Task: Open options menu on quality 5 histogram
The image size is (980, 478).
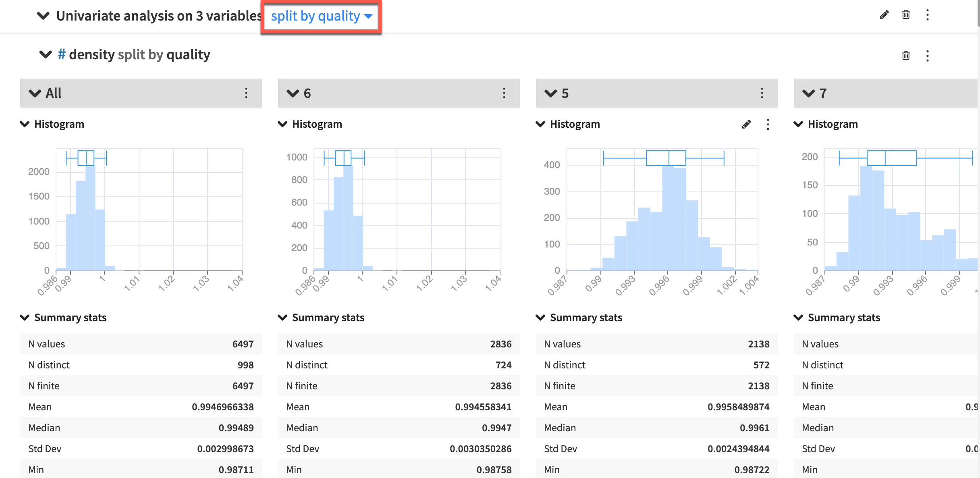Action: tap(768, 125)
